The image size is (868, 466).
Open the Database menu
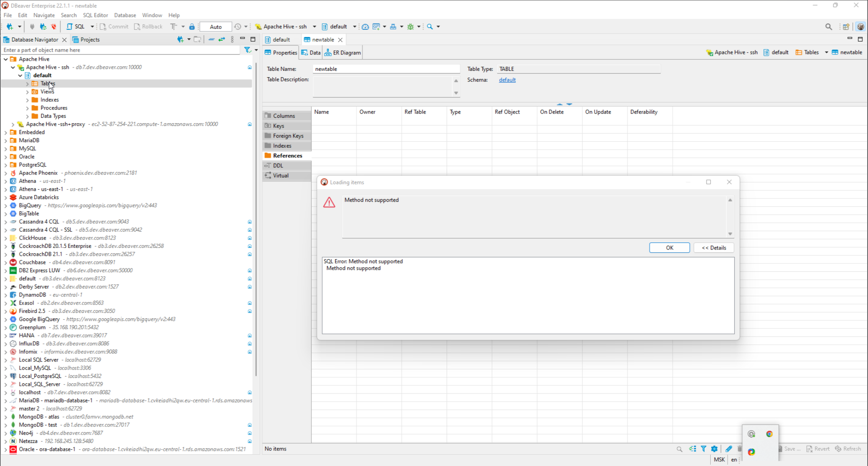tap(125, 15)
